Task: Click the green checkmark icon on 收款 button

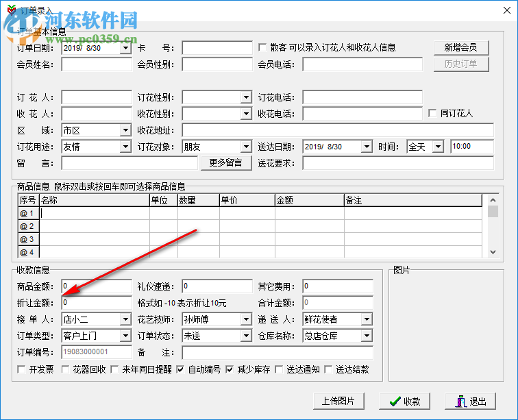Action: pyautogui.click(x=395, y=402)
